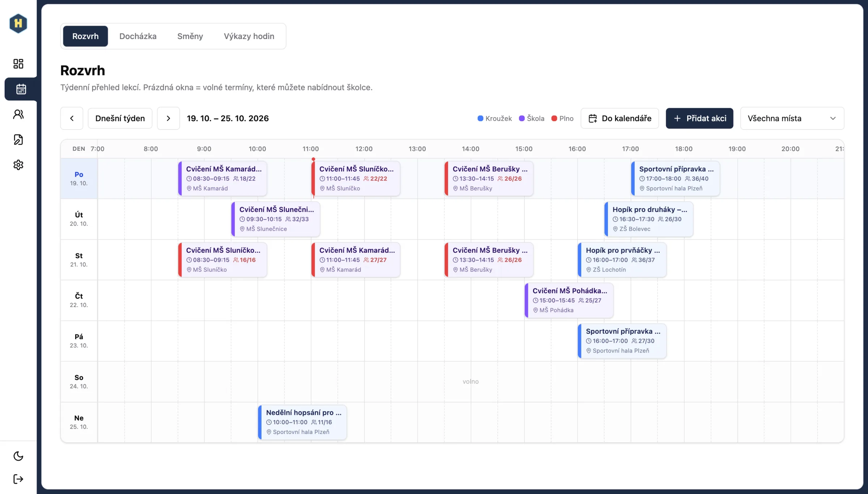Open Monday Sportovní přípravka 17:00 event
This screenshot has width=868, height=494.
pos(676,179)
